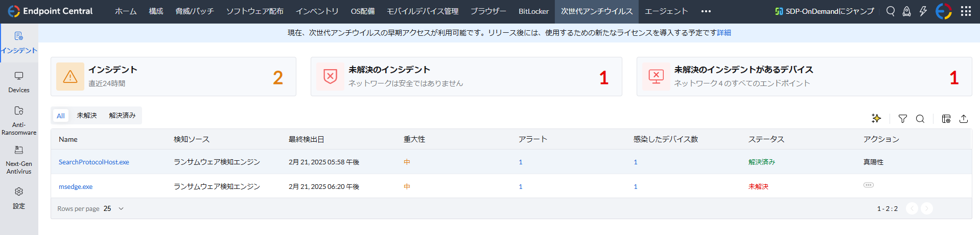Open the action ellipsis menu for msedge.exe
The image size is (980, 235).
tap(869, 185)
